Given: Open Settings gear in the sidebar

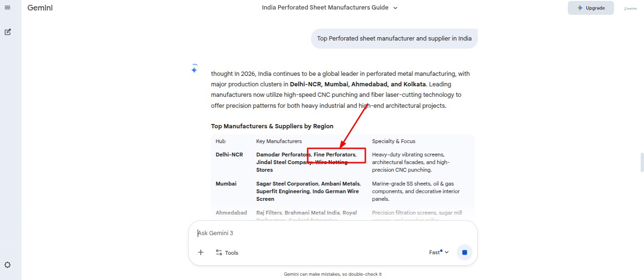Looking at the screenshot, I should click(8, 265).
